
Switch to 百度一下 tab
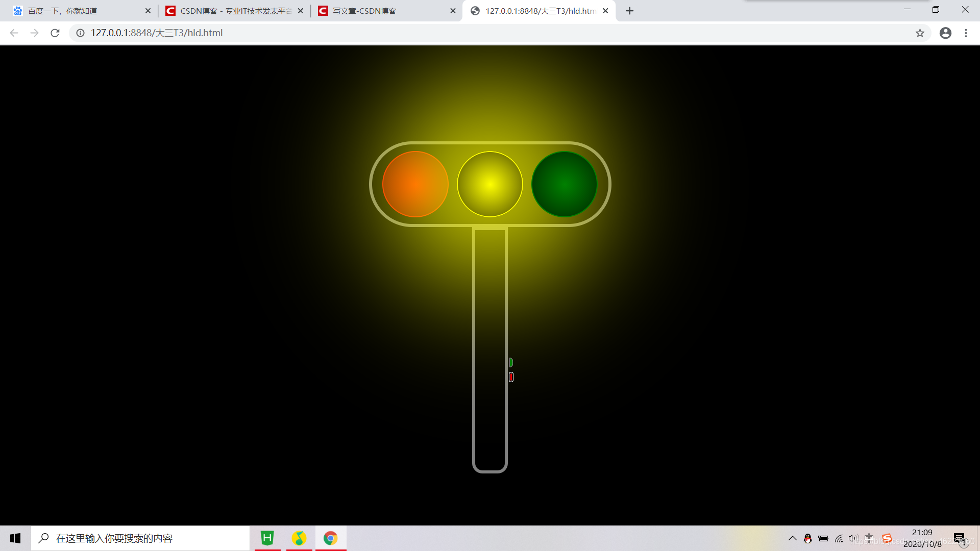point(77,11)
